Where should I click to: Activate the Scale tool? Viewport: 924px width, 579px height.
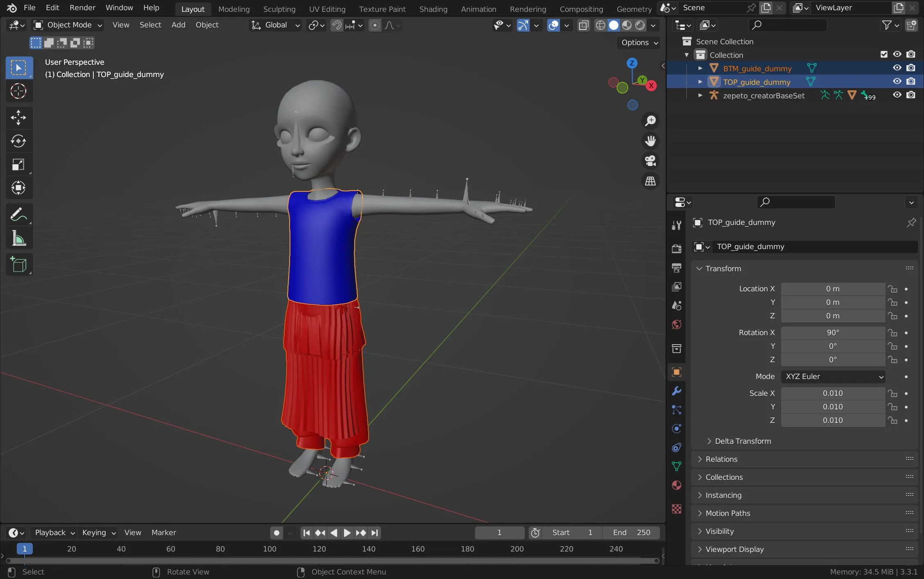(x=19, y=164)
